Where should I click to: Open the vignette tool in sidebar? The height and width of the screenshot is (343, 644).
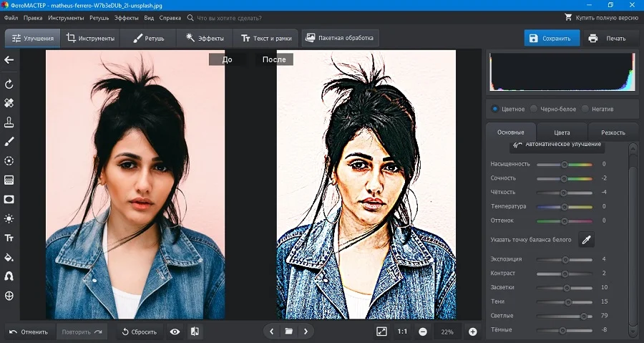point(9,199)
